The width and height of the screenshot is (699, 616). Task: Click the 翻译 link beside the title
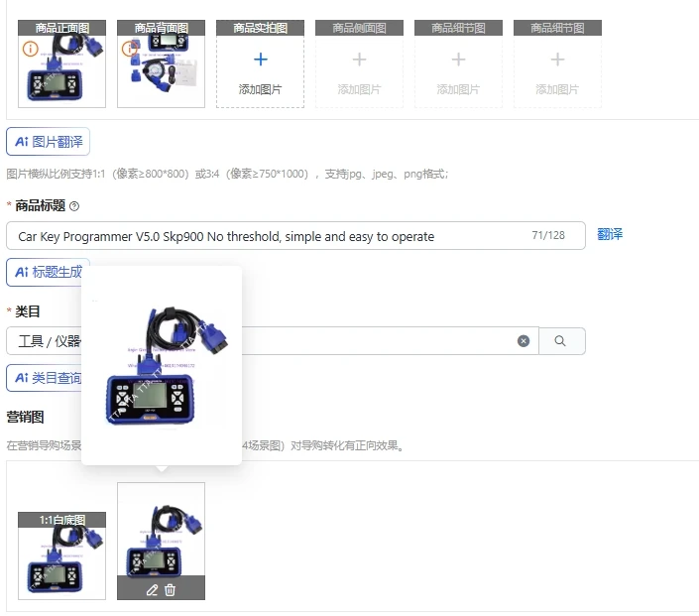(610, 234)
